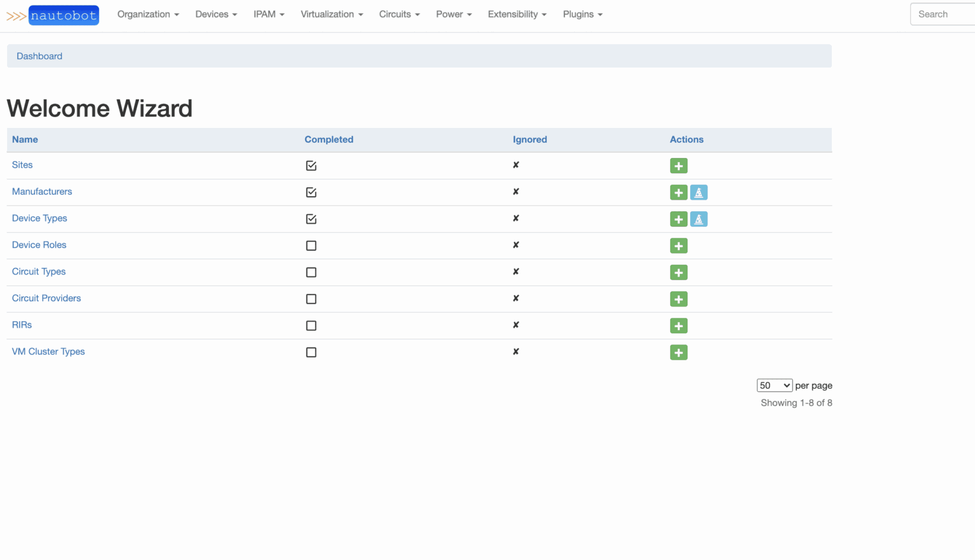This screenshot has height=560, width=975.
Task: Open the Device Roles link
Action: (39, 245)
